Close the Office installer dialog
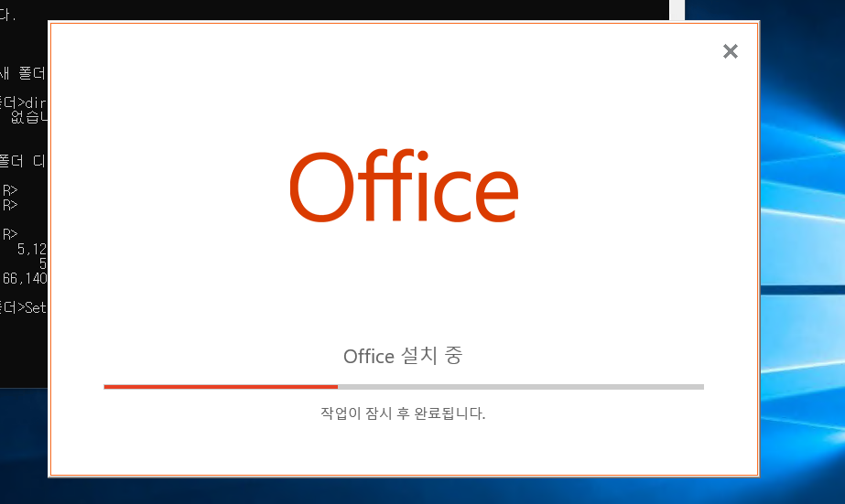 tap(731, 51)
